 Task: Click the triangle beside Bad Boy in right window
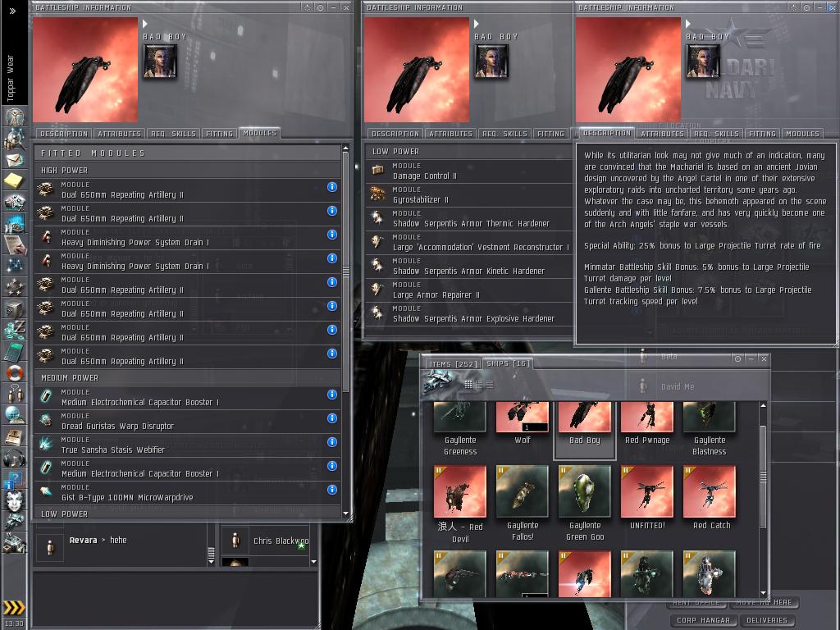(x=688, y=24)
